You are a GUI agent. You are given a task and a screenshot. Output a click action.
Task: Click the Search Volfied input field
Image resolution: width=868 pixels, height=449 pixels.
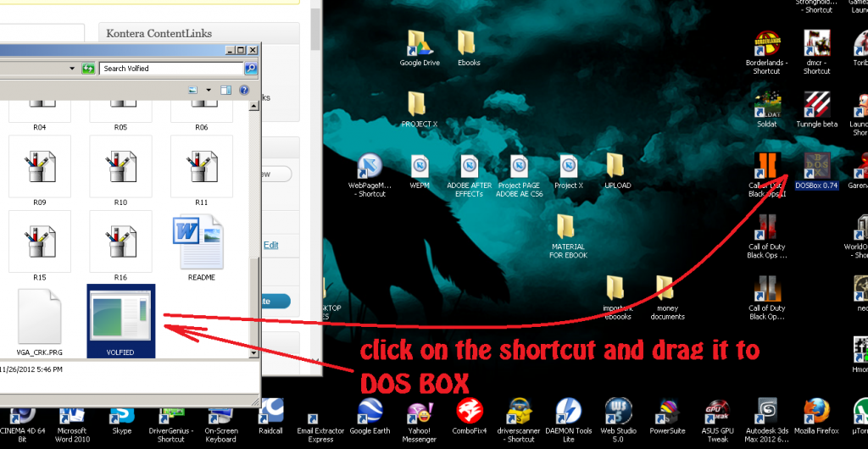click(x=171, y=69)
